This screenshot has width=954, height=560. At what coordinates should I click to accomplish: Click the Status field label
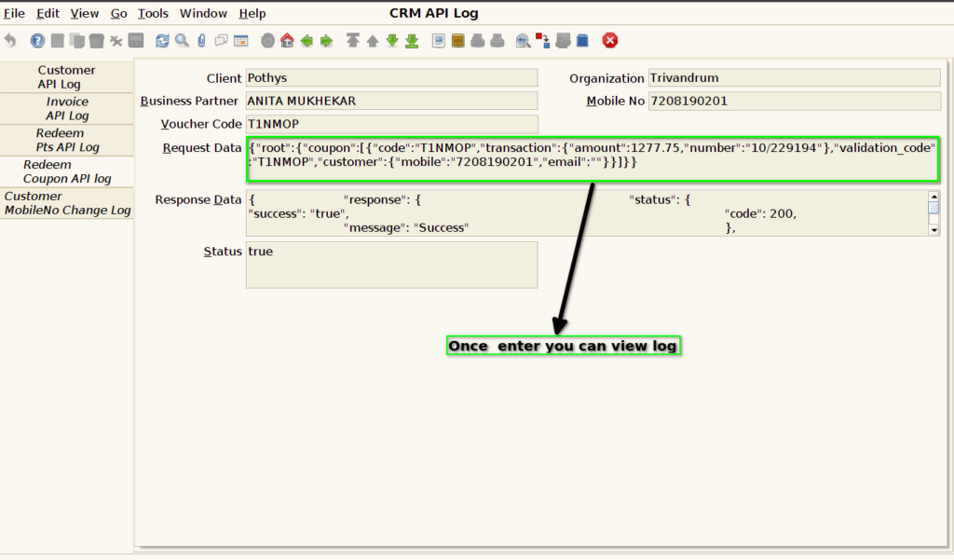pos(223,252)
